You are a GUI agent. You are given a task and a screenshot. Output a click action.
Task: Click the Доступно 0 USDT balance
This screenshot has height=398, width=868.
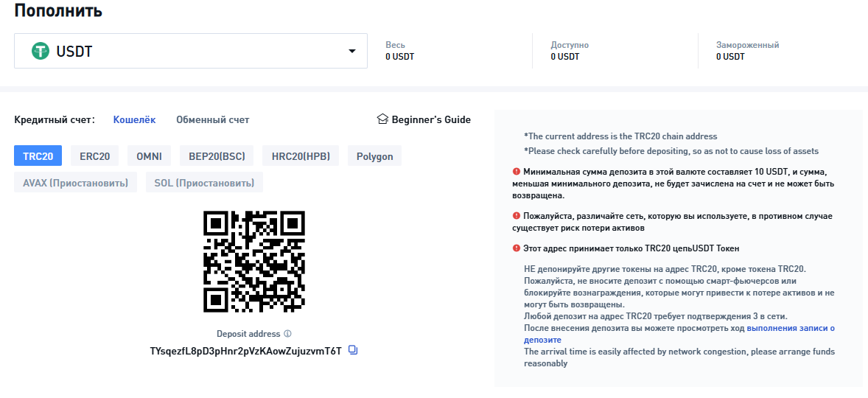click(x=570, y=51)
